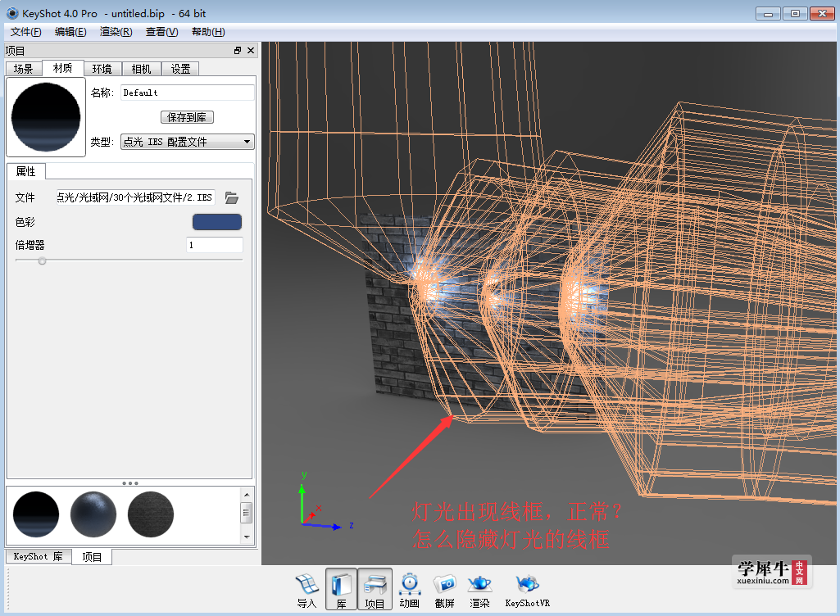
Task: Select the 项目 bottom tab
Action: (x=92, y=557)
